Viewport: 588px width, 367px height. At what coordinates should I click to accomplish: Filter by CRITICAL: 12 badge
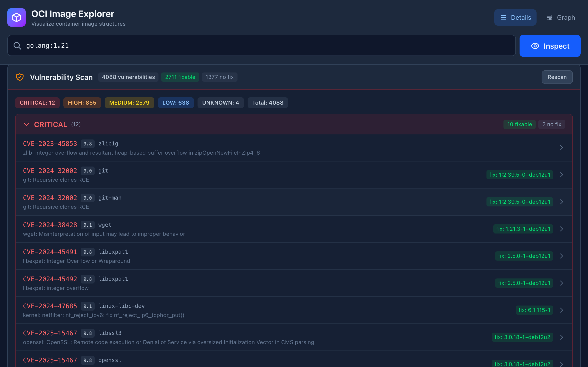coord(37,103)
